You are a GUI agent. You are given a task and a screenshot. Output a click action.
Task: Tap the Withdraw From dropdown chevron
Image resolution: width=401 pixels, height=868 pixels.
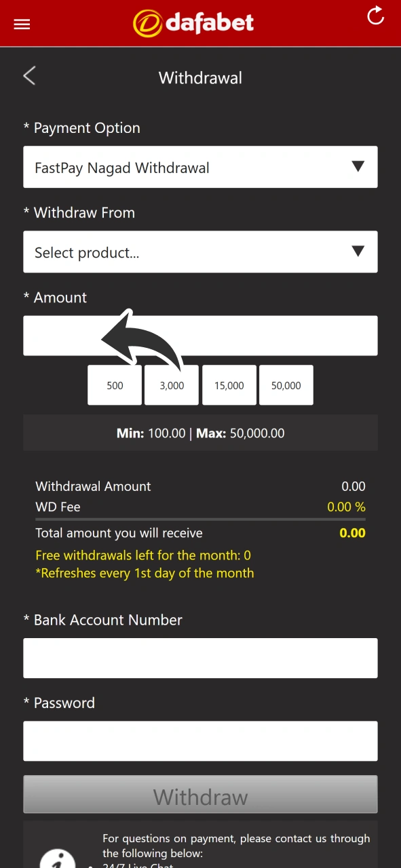click(x=358, y=252)
